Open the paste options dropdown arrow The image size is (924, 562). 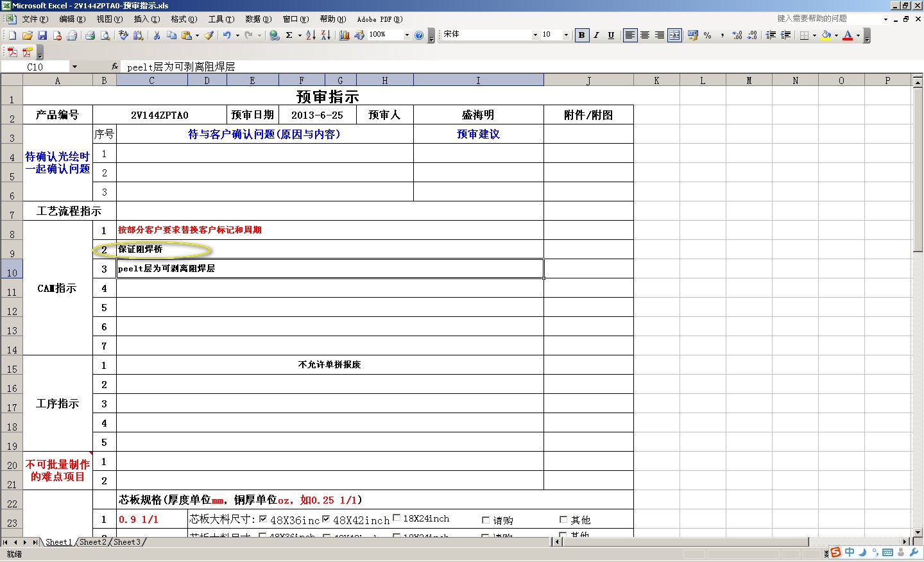[x=197, y=35]
